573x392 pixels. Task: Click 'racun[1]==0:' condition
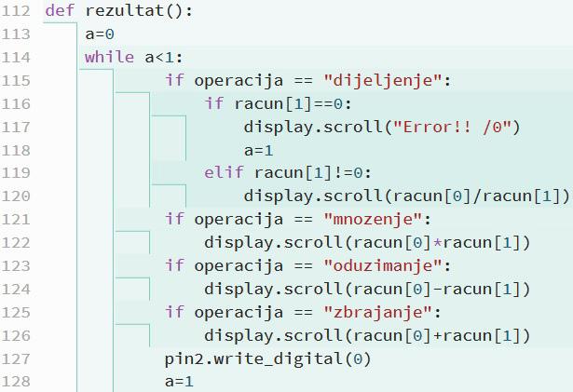point(293,103)
